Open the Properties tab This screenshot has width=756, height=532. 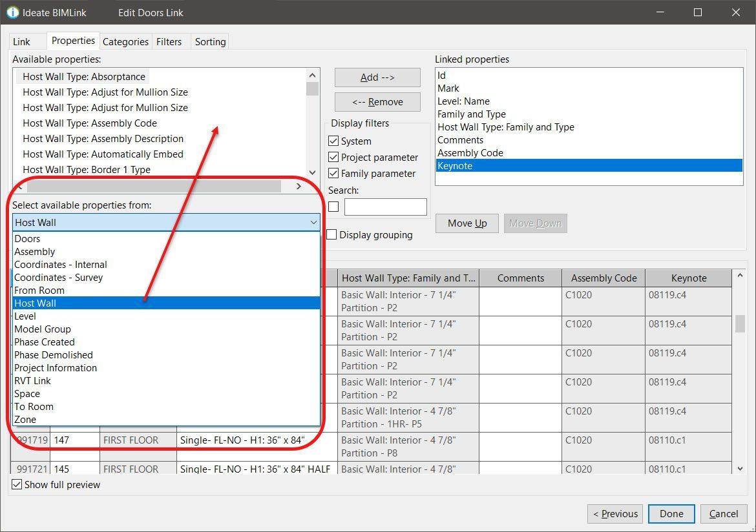point(73,41)
